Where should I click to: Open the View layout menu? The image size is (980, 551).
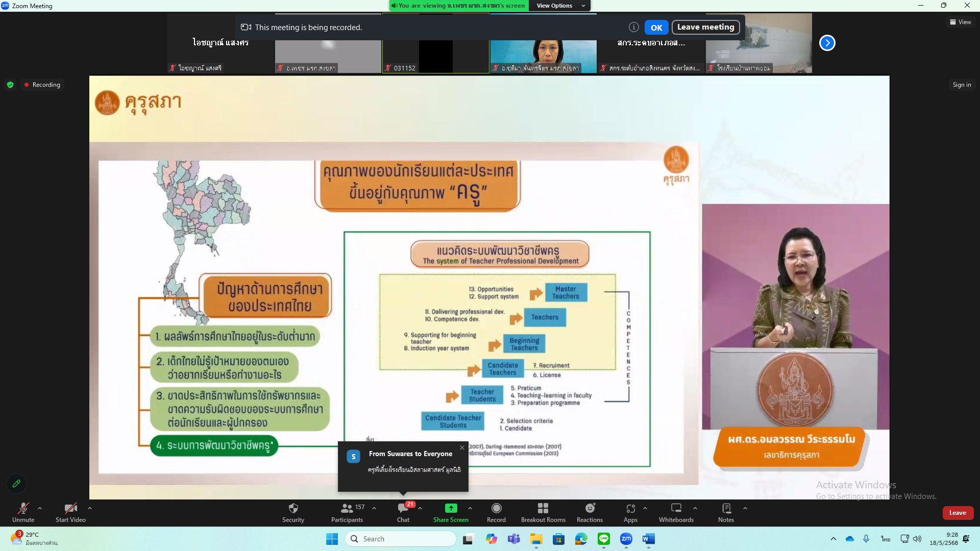click(x=960, y=22)
